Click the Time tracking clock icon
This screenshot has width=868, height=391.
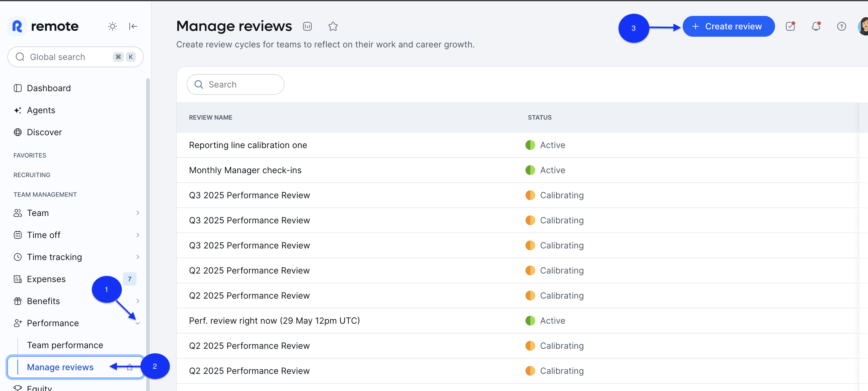pyautogui.click(x=17, y=257)
